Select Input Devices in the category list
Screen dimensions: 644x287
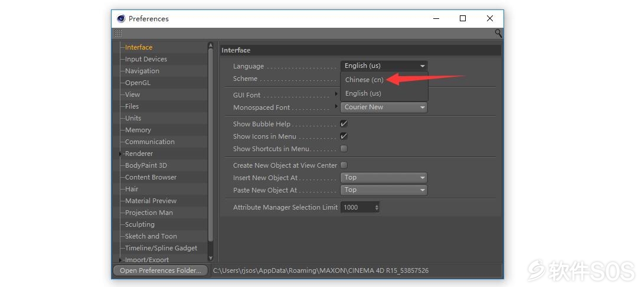(146, 59)
